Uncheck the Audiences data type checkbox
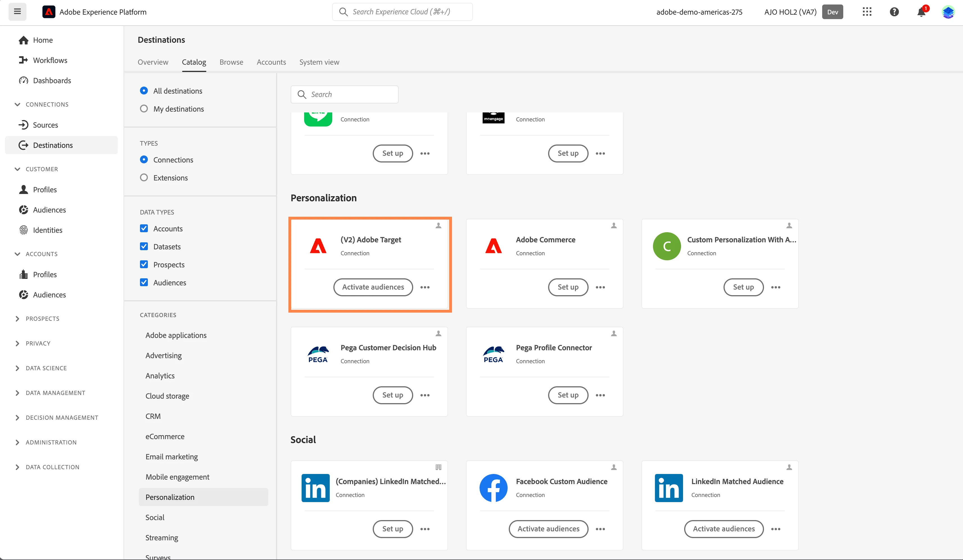Viewport: 963px width, 560px height. click(x=144, y=282)
